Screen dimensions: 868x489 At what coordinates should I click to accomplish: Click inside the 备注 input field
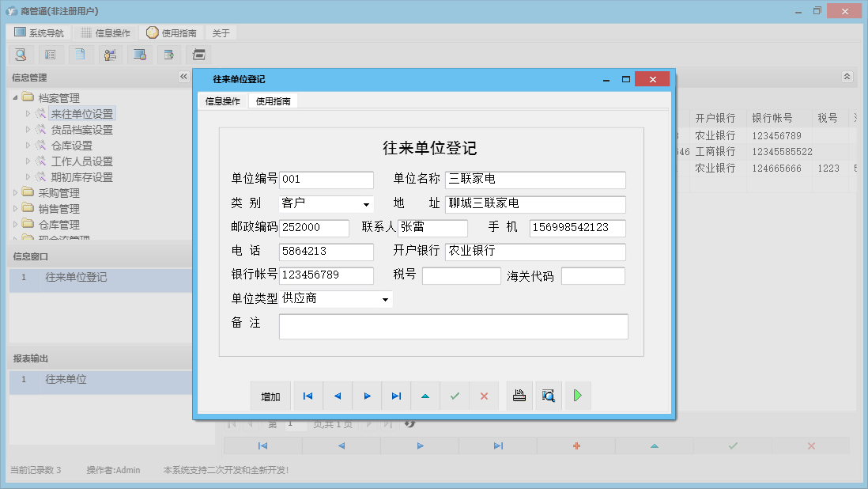coord(453,326)
